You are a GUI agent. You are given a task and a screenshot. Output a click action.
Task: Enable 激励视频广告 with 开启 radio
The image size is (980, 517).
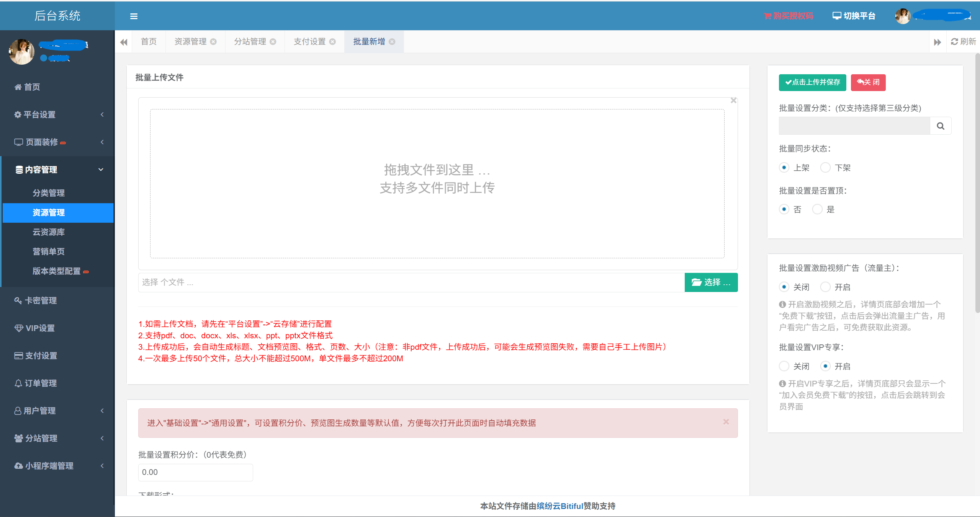pyautogui.click(x=825, y=287)
